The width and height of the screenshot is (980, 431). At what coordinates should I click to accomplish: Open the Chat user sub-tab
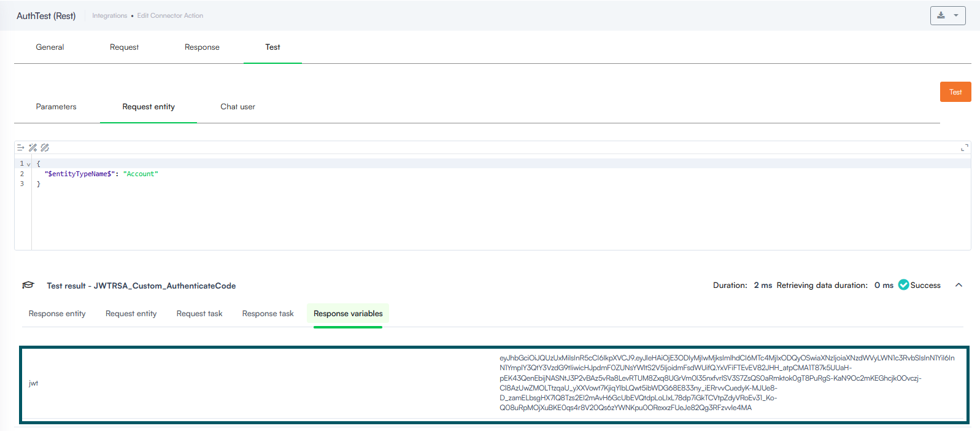pos(237,107)
